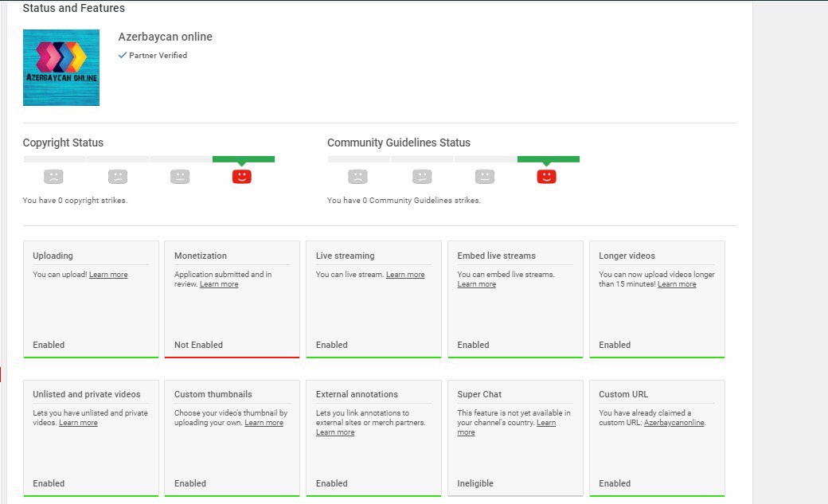Click Not Enabled status in Monetization card

198,345
